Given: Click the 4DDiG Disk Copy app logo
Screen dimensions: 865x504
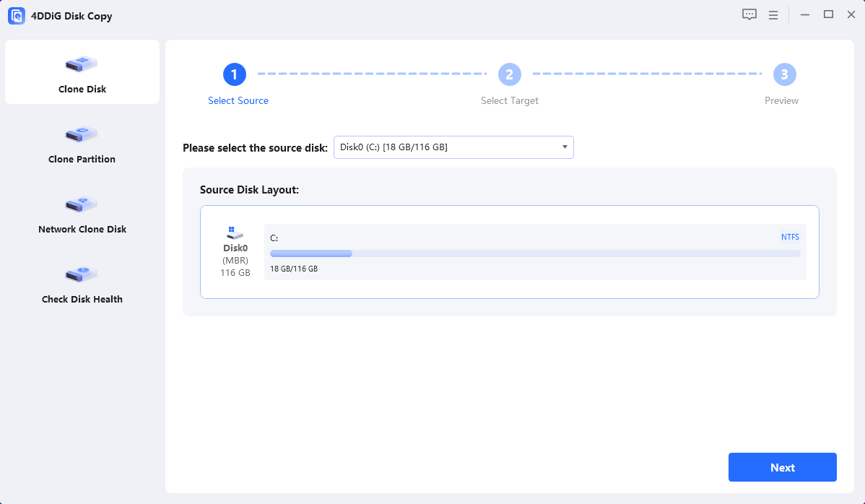Looking at the screenshot, I should (17, 16).
